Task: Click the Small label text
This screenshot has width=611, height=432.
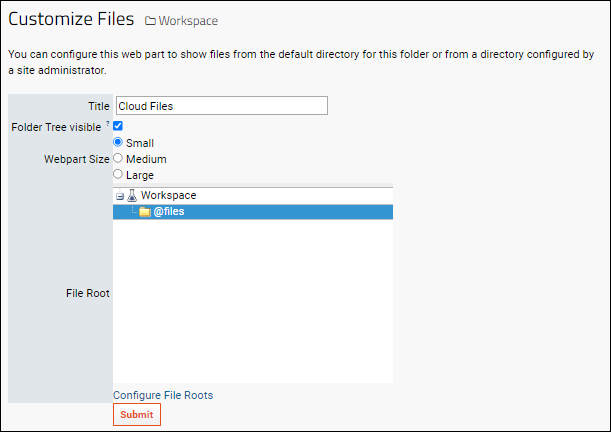Action: tap(140, 143)
